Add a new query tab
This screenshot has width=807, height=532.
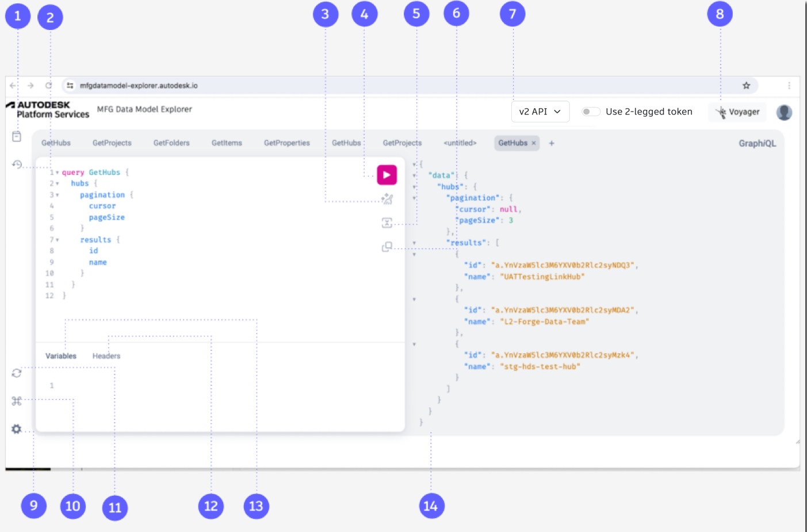[x=552, y=143]
